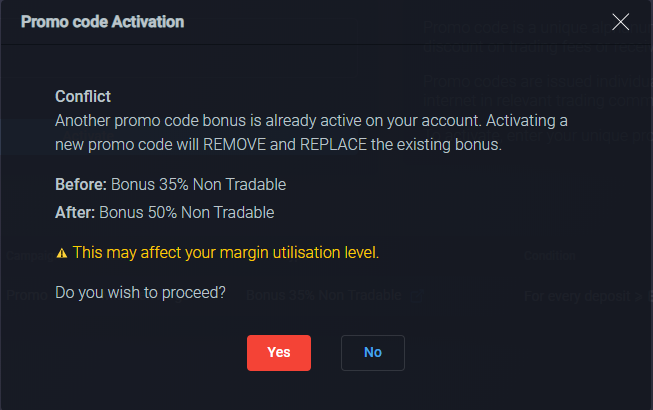Decline by clicking the No button

point(373,353)
